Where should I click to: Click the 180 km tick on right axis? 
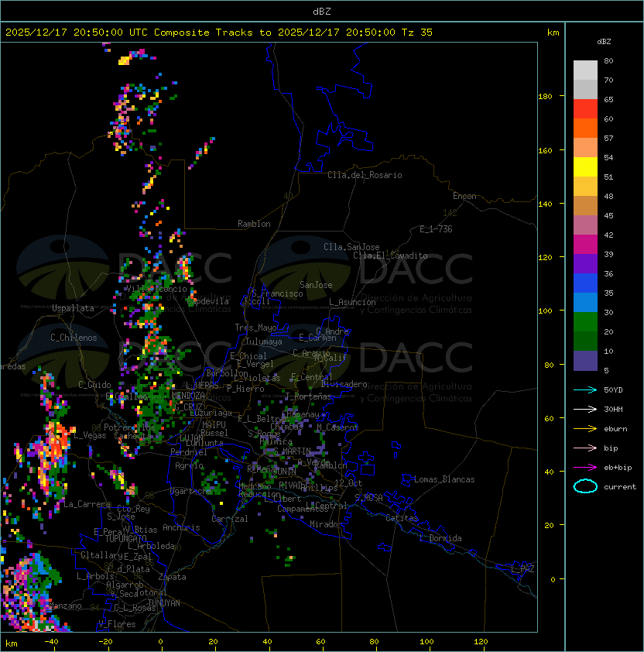click(x=545, y=97)
